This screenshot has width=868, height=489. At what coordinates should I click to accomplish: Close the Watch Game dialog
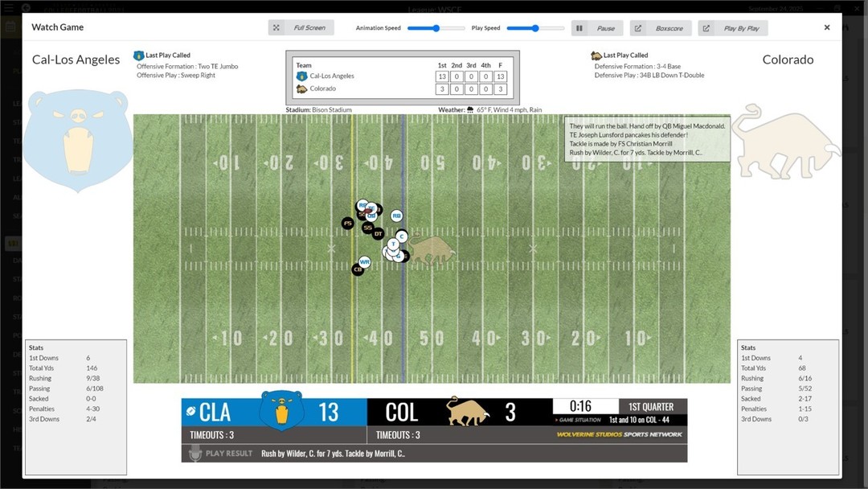click(x=827, y=27)
